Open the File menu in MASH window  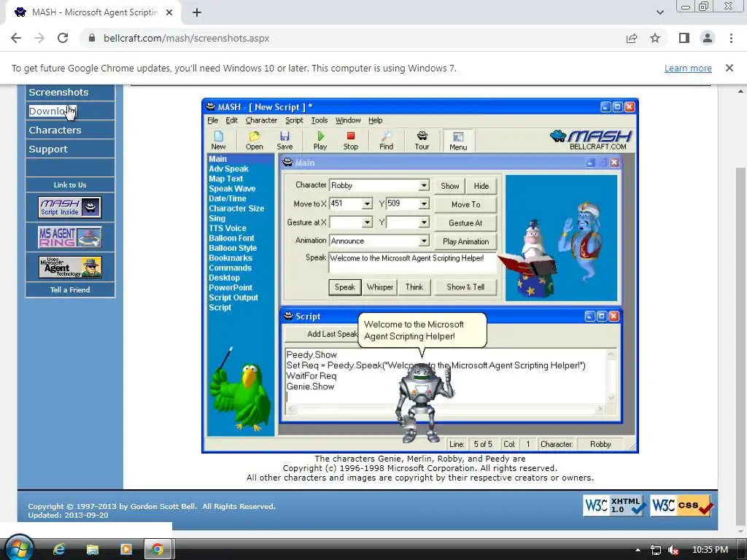pos(213,120)
